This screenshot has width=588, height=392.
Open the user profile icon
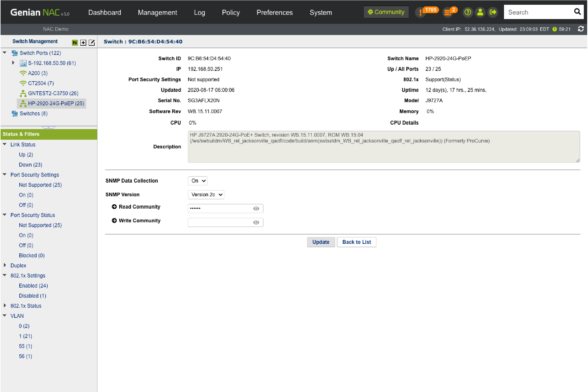480,12
